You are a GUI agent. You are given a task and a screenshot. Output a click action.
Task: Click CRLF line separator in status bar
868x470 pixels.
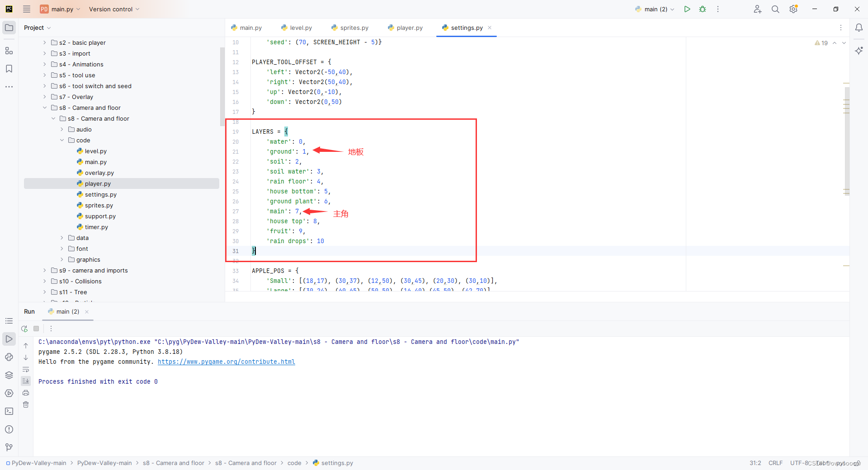tap(775, 463)
